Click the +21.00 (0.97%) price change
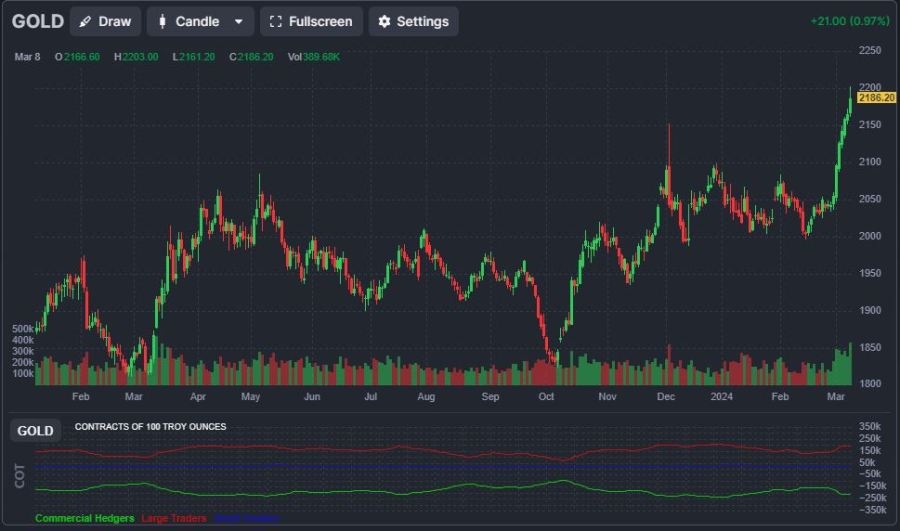 coord(849,21)
